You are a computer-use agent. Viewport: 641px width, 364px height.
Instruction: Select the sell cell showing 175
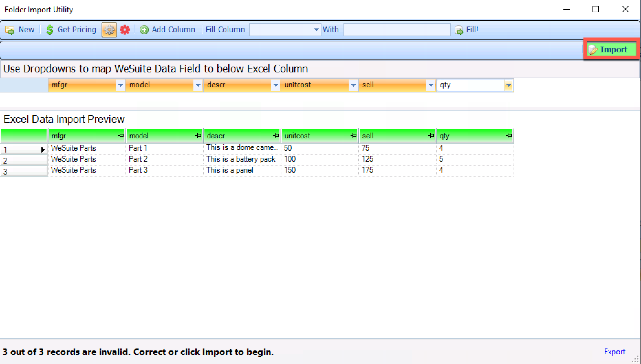click(397, 170)
